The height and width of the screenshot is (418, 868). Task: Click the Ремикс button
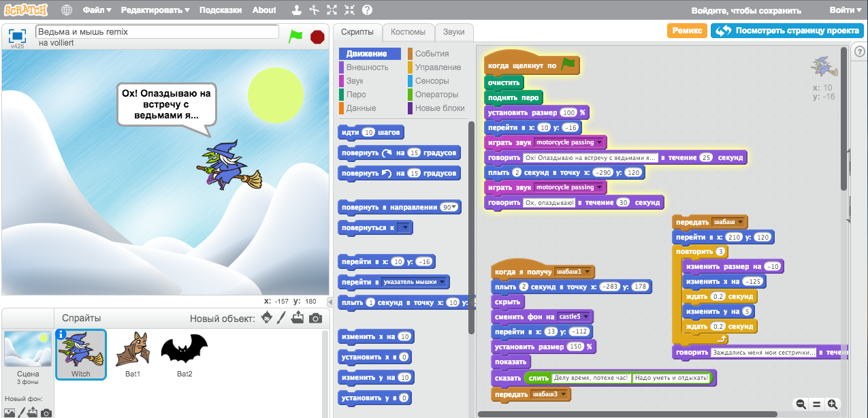pos(687,31)
